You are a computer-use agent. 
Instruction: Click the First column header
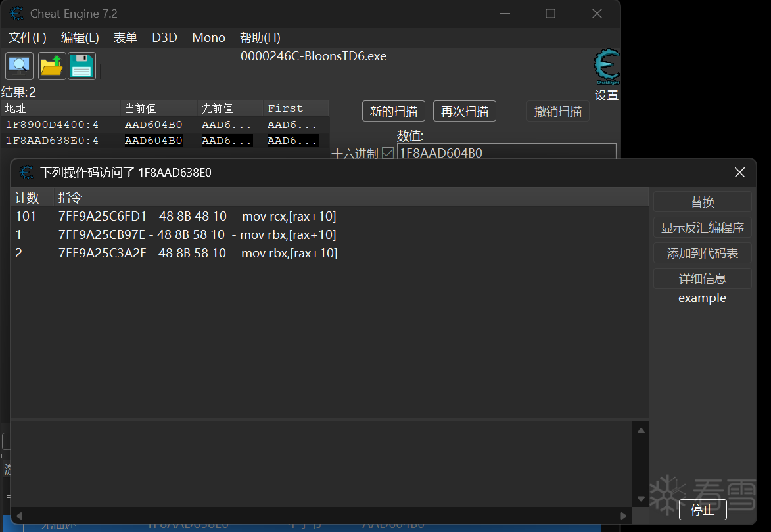[296, 108]
